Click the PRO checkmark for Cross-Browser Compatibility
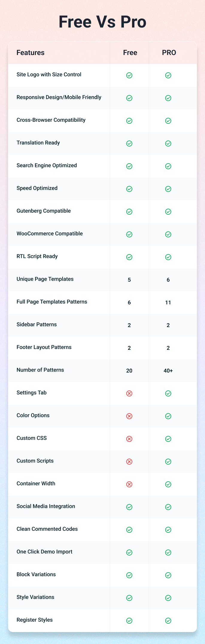The width and height of the screenshot is (205, 644). point(168,121)
